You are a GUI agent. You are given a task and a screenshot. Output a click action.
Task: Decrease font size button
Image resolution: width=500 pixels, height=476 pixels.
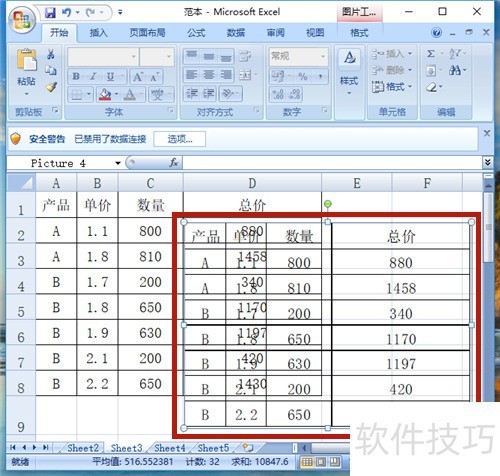(x=154, y=77)
